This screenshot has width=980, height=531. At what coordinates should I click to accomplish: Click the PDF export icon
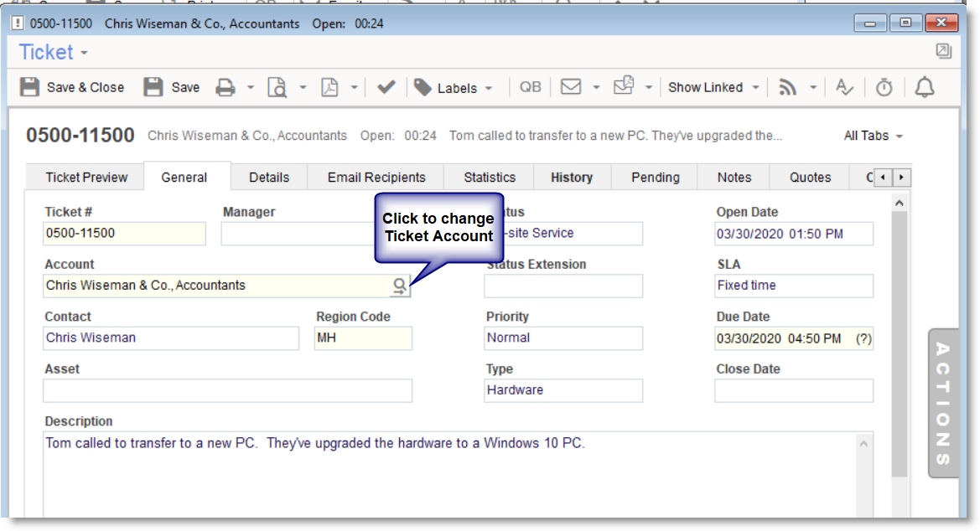point(330,87)
